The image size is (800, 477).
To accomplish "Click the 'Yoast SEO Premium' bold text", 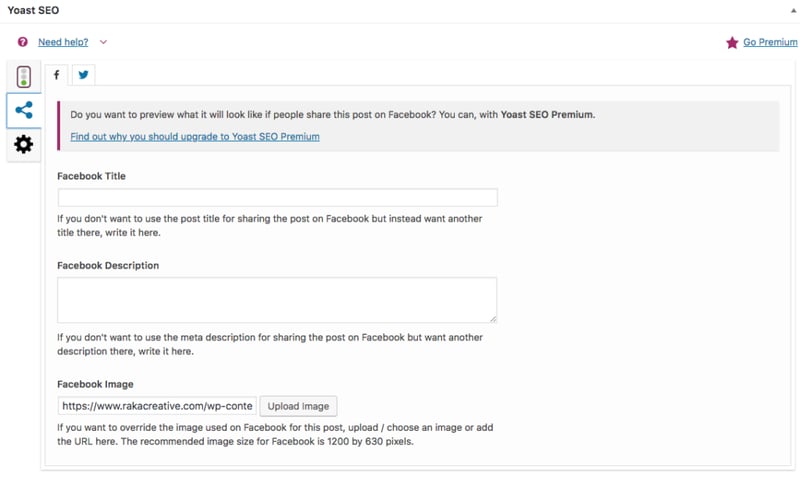I will [x=547, y=115].
